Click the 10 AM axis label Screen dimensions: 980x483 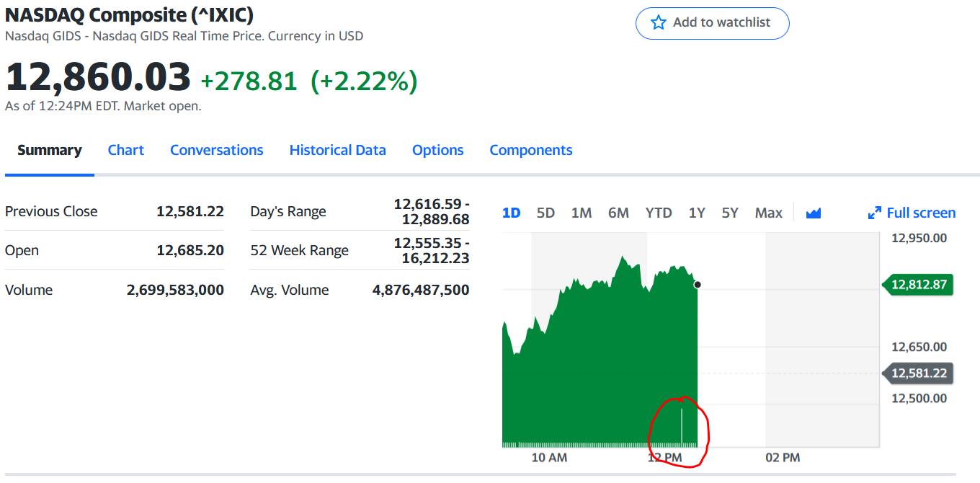point(549,458)
